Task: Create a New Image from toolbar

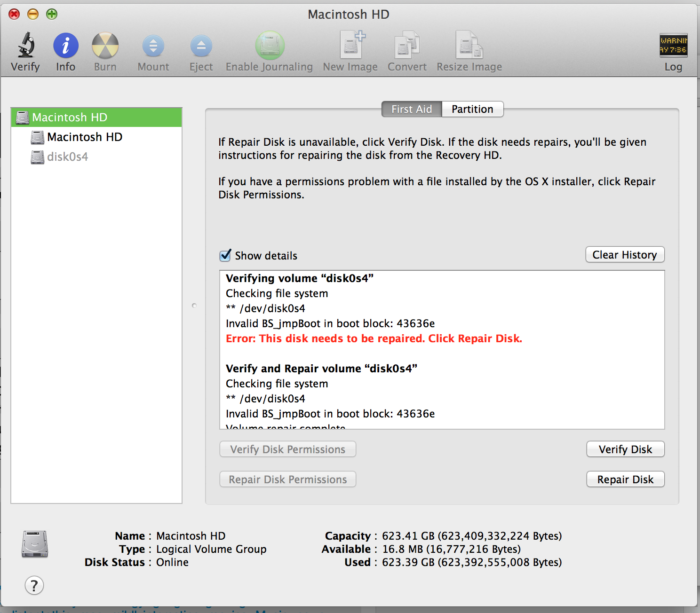Action: click(352, 45)
